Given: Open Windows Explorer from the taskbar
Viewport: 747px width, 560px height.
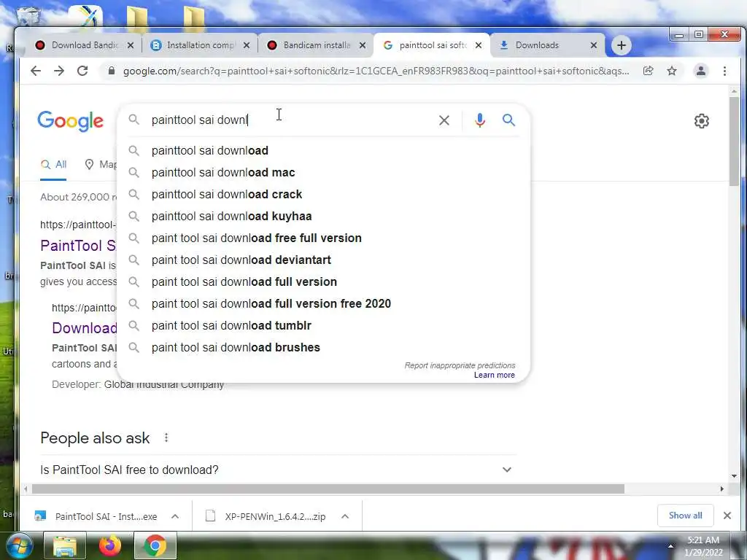Looking at the screenshot, I should (x=64, y=545).
